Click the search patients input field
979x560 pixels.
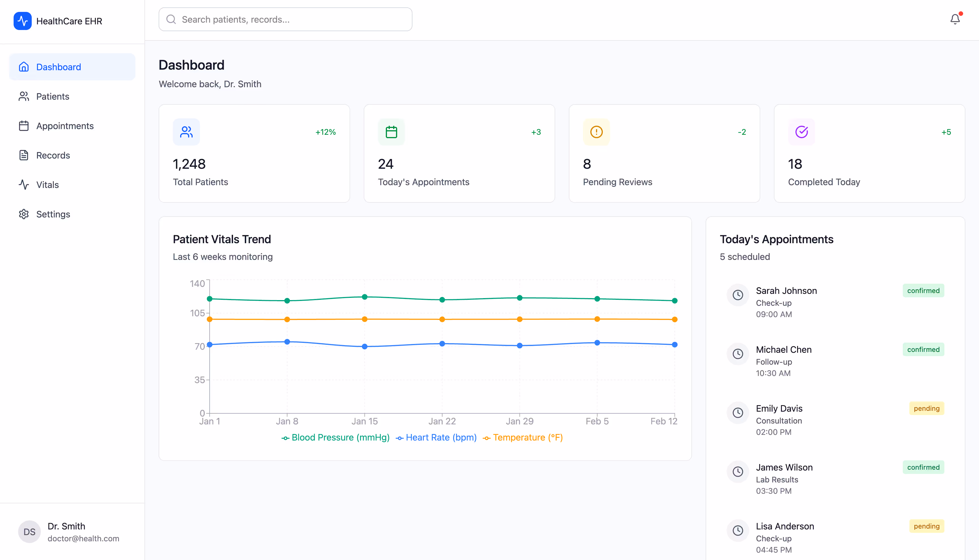(285, 19)
